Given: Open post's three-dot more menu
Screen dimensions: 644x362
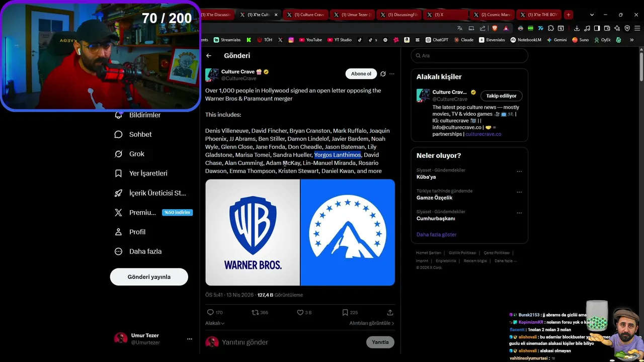Looking at the screenshot, I should point(392,74).
